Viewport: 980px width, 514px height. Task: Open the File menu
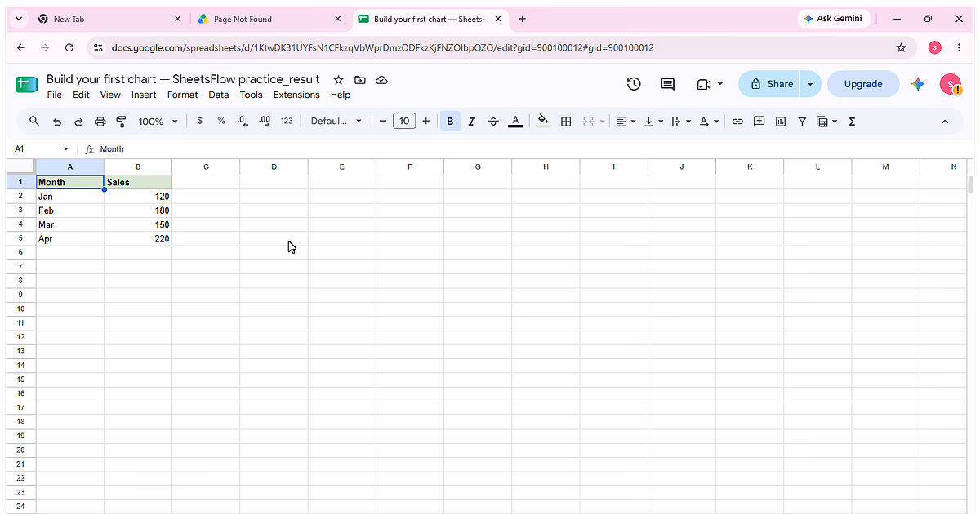point(55,95)
